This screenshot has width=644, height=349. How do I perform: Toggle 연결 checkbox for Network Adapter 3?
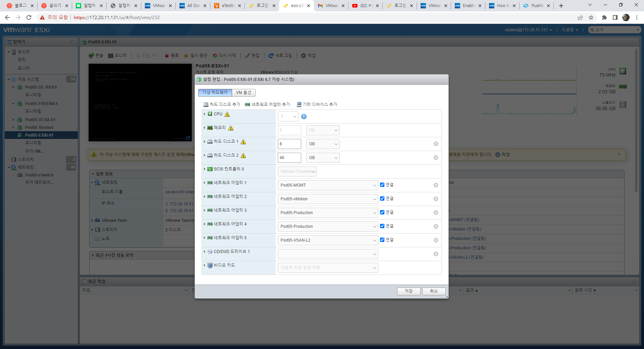[382, 212]
